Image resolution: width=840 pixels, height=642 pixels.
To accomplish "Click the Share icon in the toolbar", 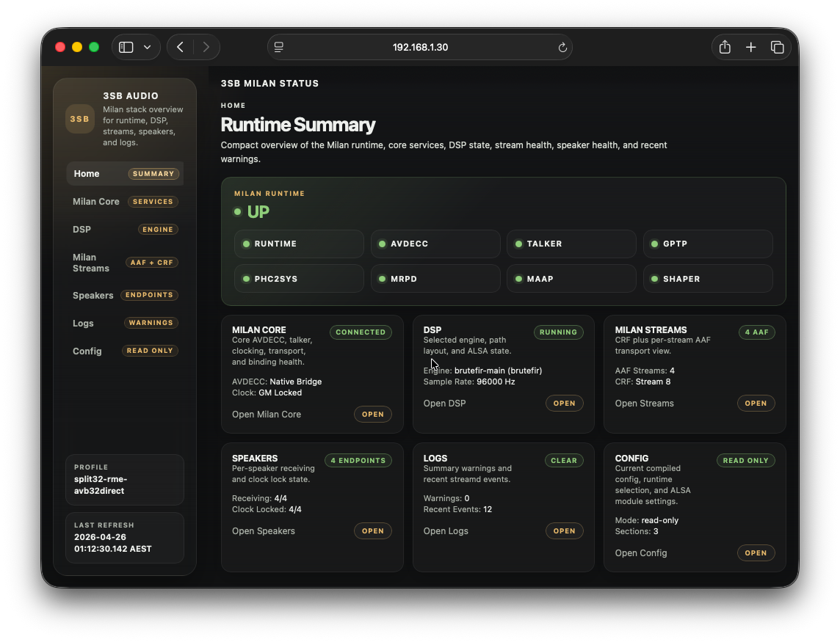I will coord(725,46).
